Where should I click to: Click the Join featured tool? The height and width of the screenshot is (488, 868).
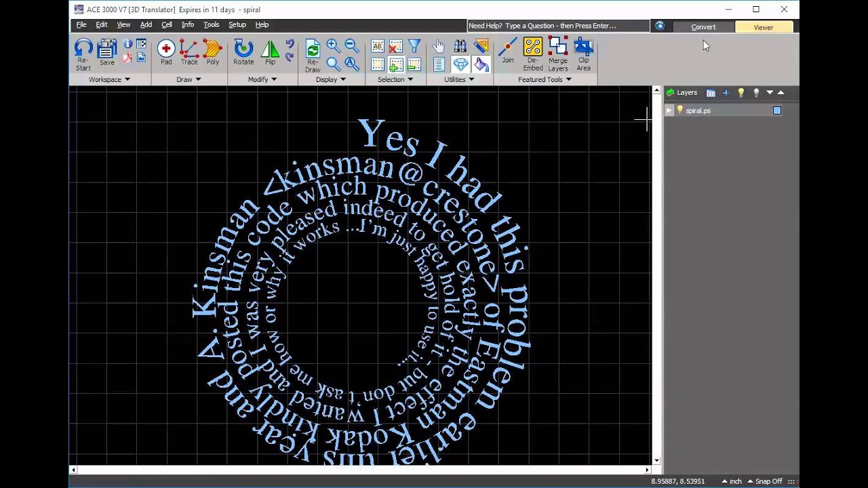tap(507, 51)
